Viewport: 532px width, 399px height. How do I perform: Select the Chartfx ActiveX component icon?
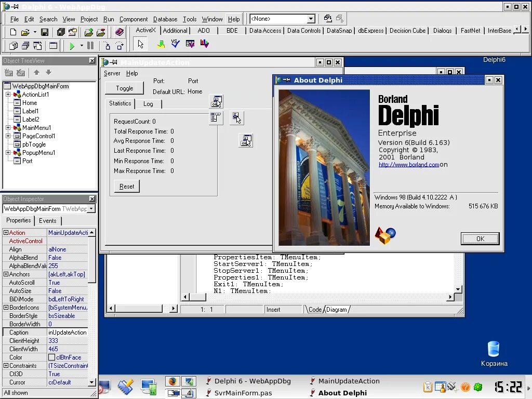tap(161, 44)
